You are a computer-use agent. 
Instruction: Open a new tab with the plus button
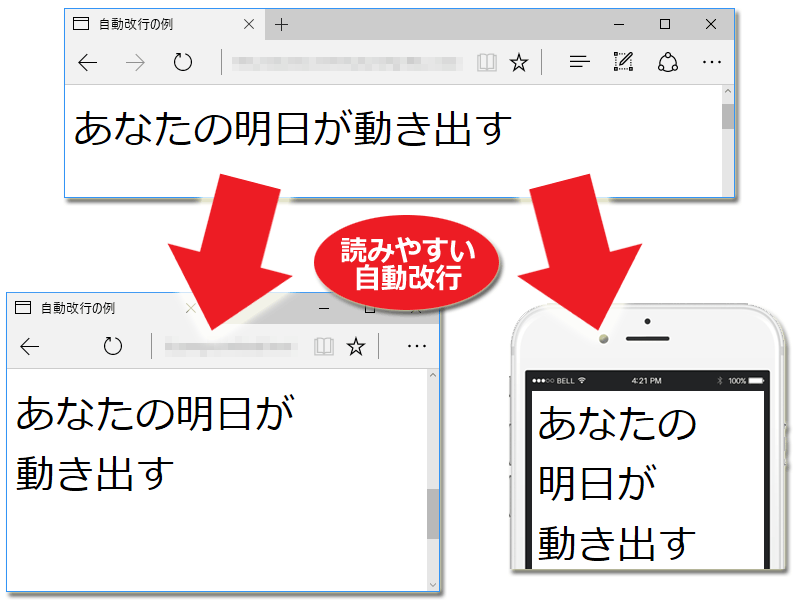(280, 24)
